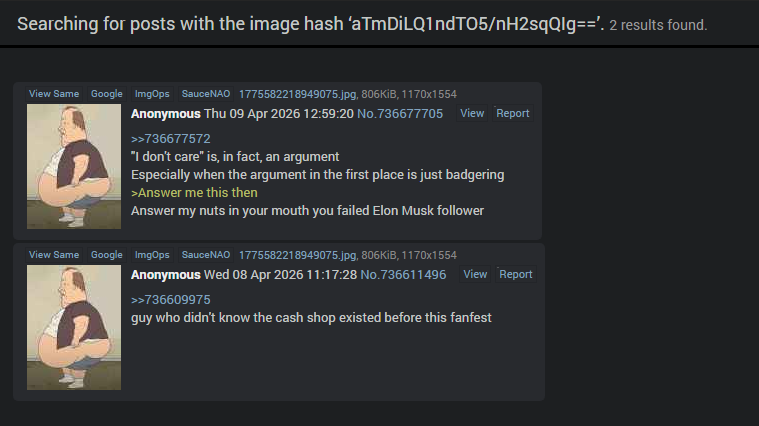Click View Same on the first post
Viewport: 759px width, 426px height.
[54, 94]
